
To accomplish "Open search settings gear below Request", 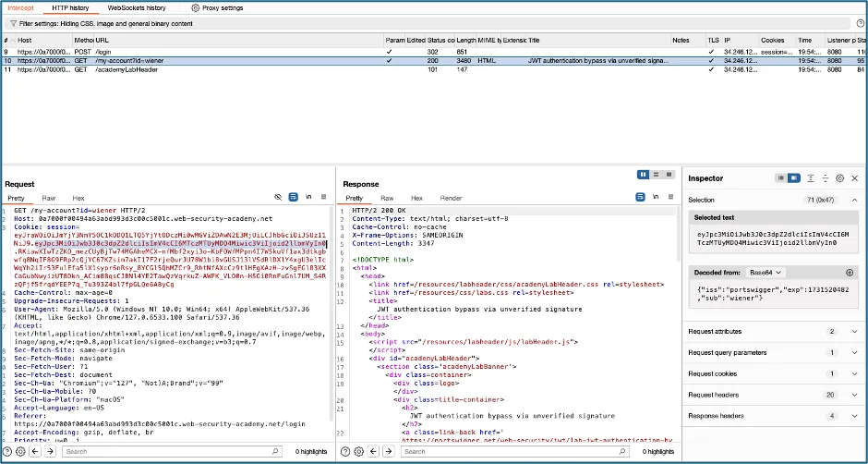I will 20,451.
